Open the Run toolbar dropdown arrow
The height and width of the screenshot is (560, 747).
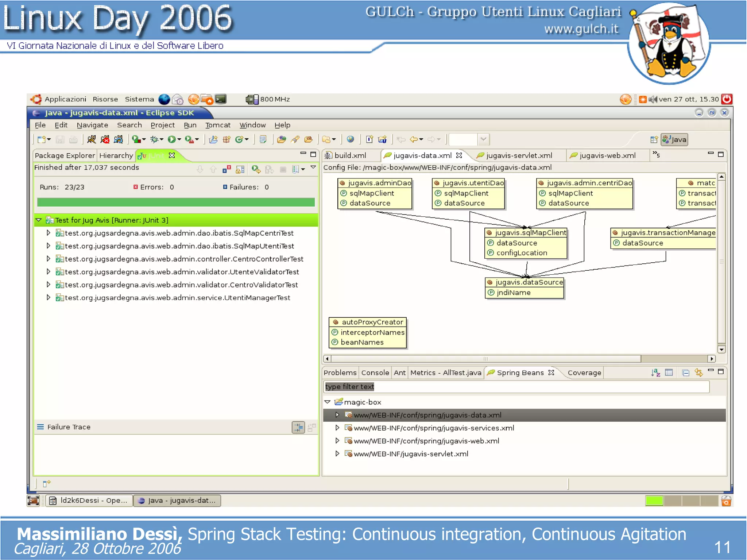tap(179, 140)
